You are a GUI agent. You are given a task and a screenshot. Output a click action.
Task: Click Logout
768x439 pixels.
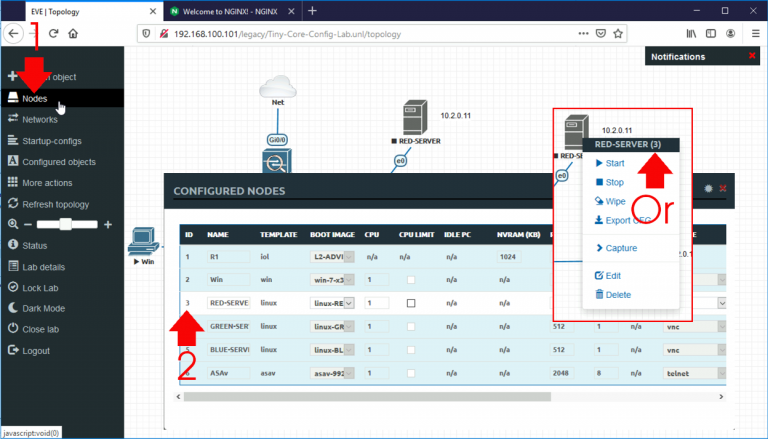[x=36, y=351]
